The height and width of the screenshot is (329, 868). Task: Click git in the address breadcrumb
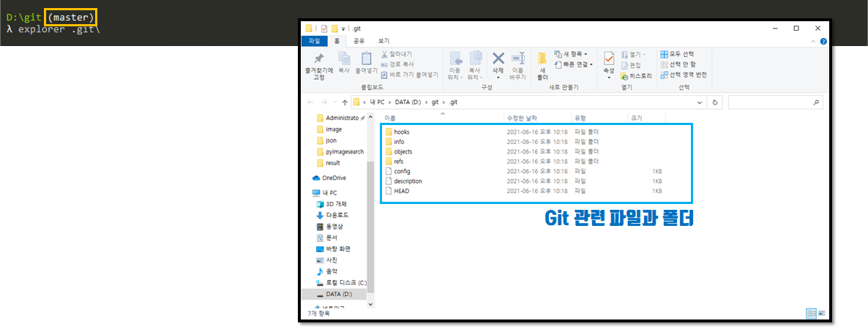(435, 102)
